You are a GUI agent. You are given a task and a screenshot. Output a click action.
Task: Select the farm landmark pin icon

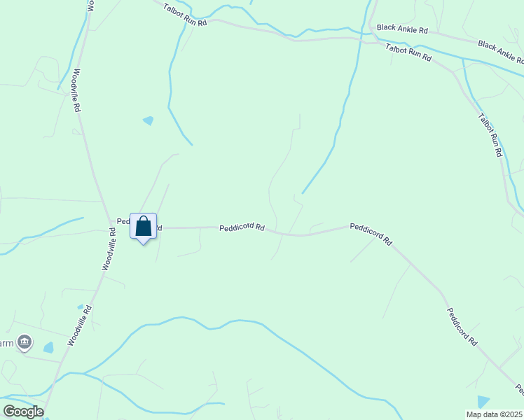click(x=25, y=342)
